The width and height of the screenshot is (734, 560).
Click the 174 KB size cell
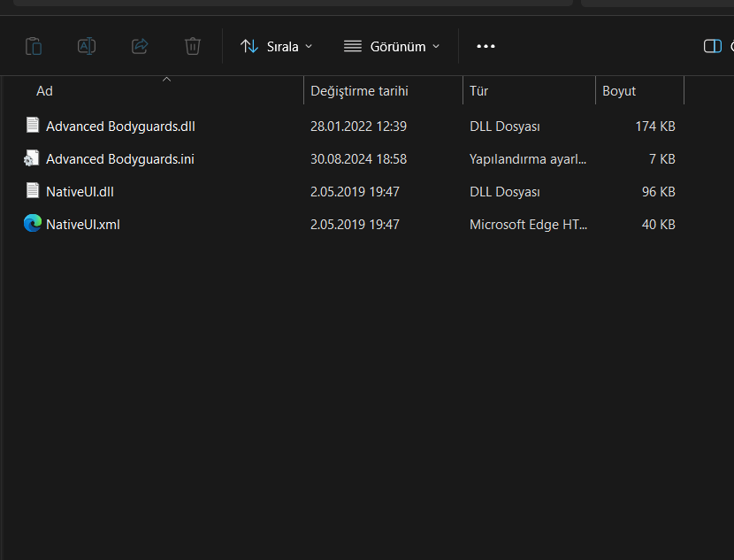click(654, 127)
